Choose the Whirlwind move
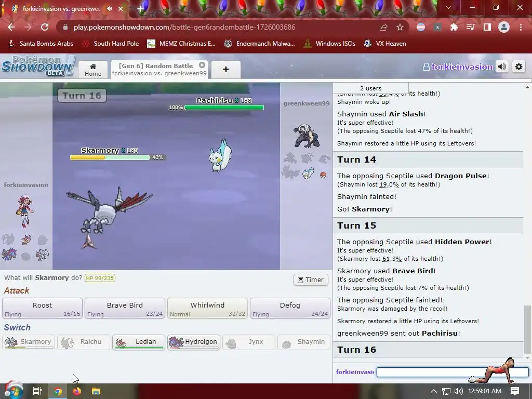 coord(207,309)
